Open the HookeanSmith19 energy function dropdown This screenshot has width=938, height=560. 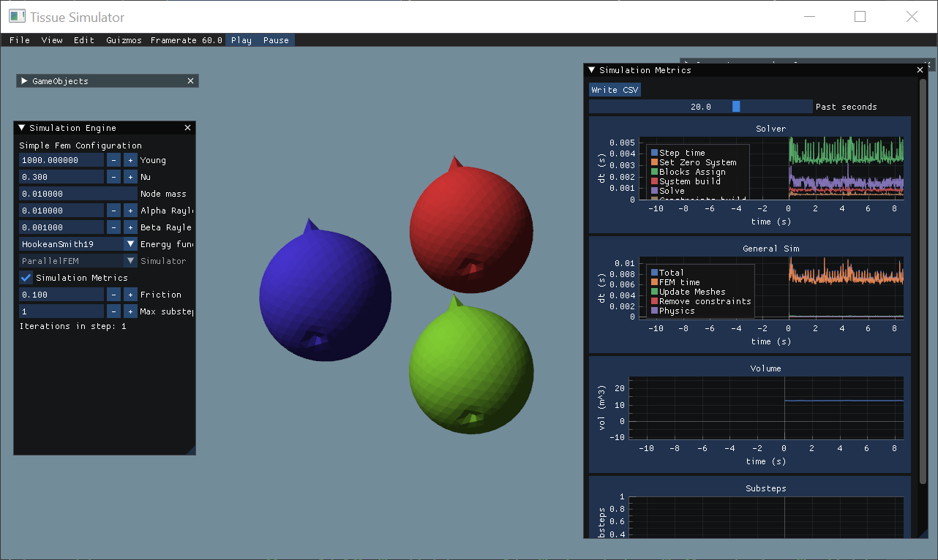tap(130, 243)
